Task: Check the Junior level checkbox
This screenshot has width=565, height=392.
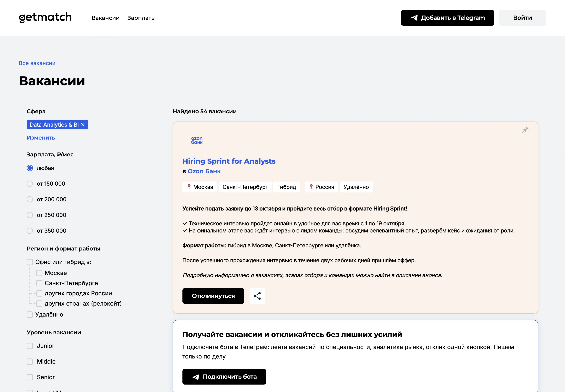Action: tap(30, 346)
